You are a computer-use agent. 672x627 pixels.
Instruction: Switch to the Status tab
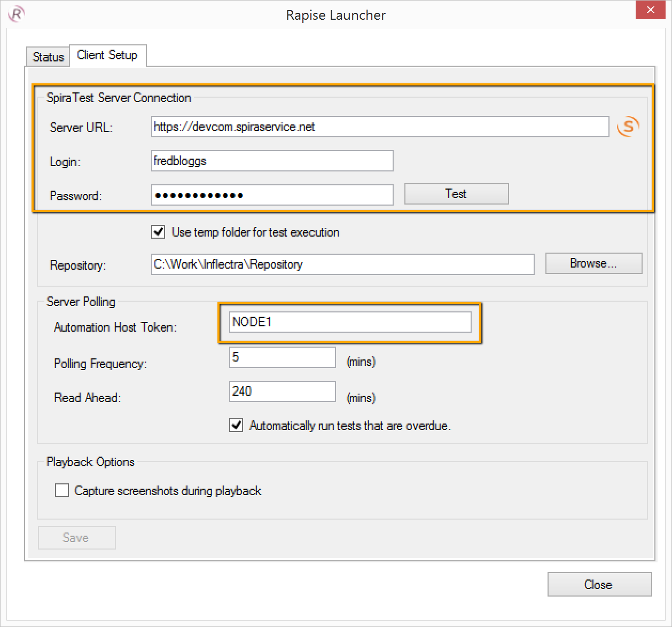pos(48,57)
